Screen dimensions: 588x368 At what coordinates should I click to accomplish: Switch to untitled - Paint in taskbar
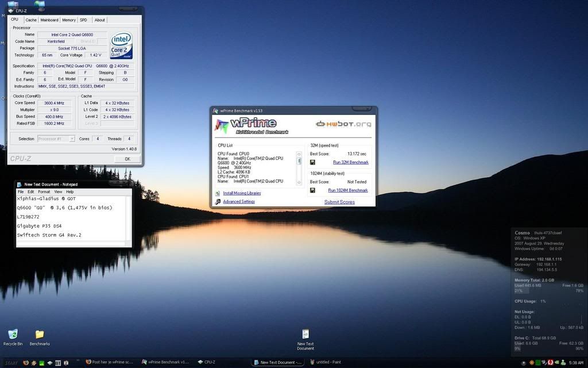click(x=326, y=363)
